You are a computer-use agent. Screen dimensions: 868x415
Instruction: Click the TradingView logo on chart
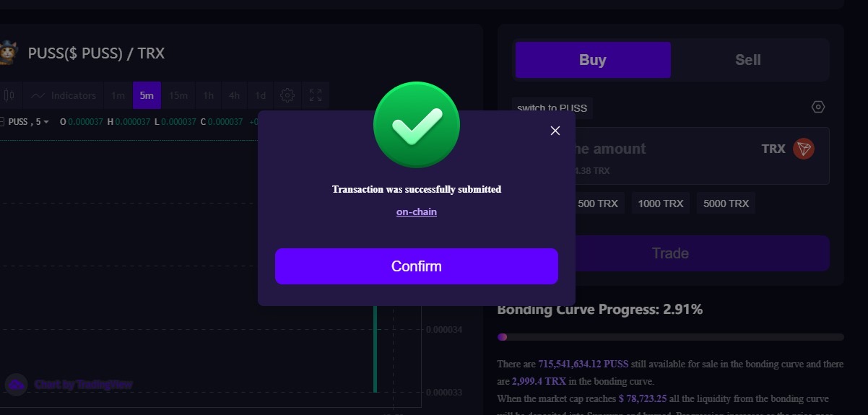click(16, 385)
